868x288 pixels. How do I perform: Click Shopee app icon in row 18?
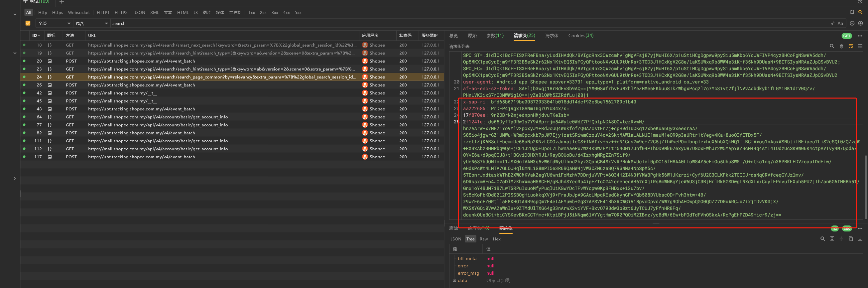365,45
